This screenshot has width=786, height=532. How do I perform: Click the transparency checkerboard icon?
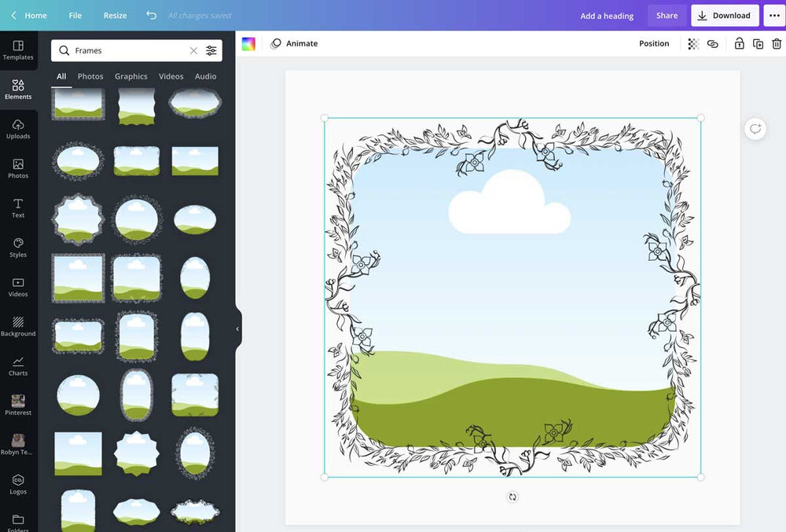tap(693, 44)
